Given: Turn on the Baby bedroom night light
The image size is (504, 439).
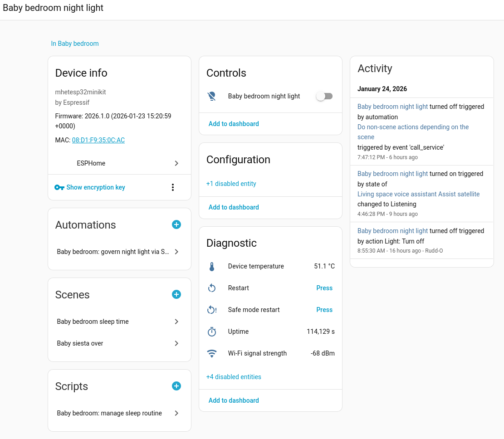Looking at the screenshot, I should pyautogui.click(x=324, y=96).
